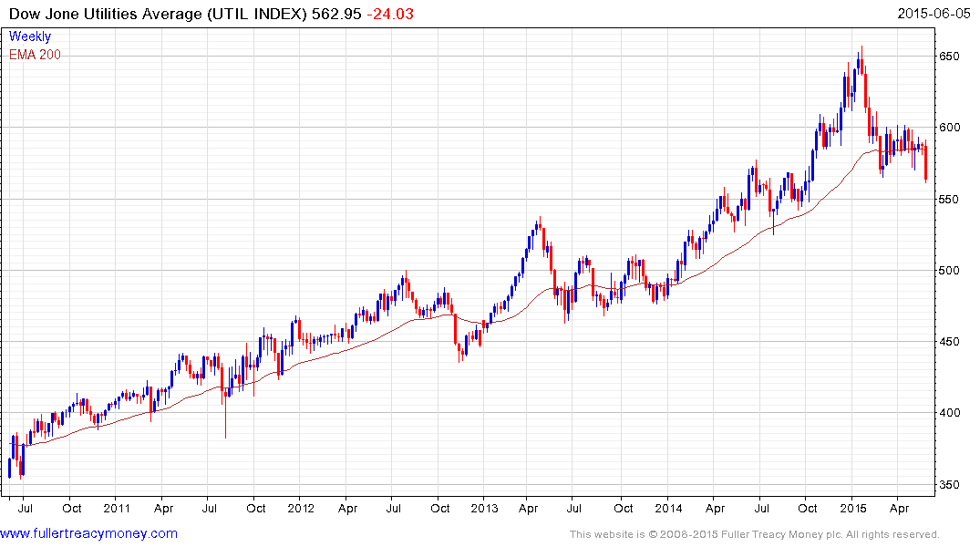Select the 2011 marker on time axis
The height and width of the screenshot is (547, 980).
(117, 508)
